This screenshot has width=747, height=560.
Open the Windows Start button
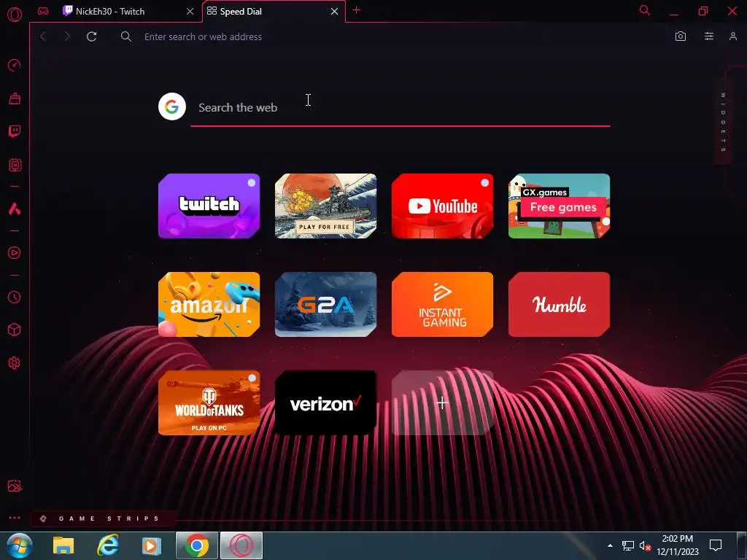click(x=20, y=545)
